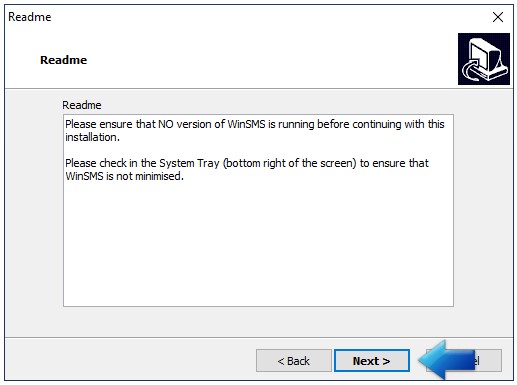Click the installer computer icon

click(x=484, y=59)
